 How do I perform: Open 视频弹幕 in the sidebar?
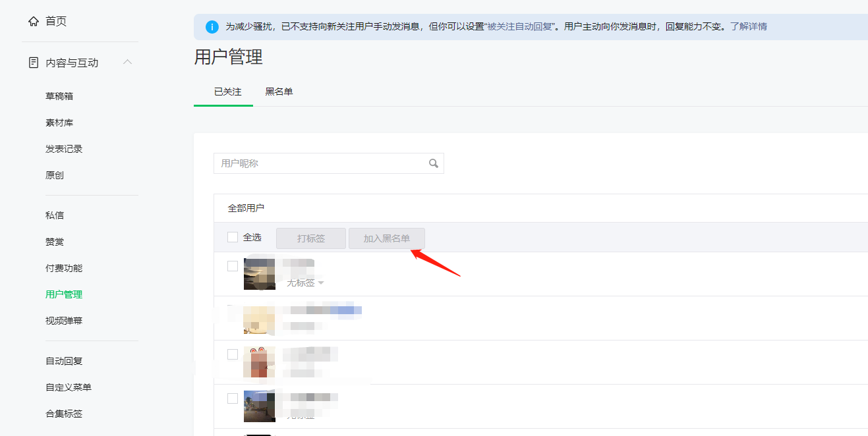tap(64, 321)
